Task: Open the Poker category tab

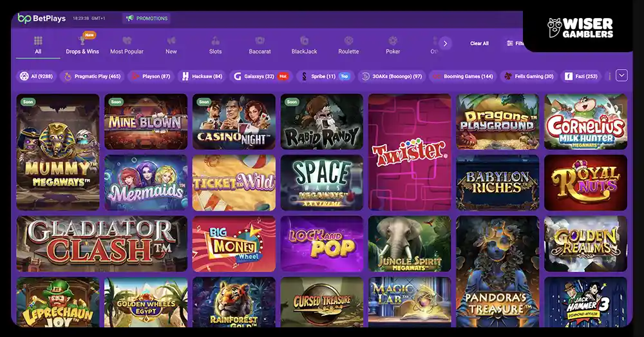Action: pyautogui.click(x=393, y=45)
